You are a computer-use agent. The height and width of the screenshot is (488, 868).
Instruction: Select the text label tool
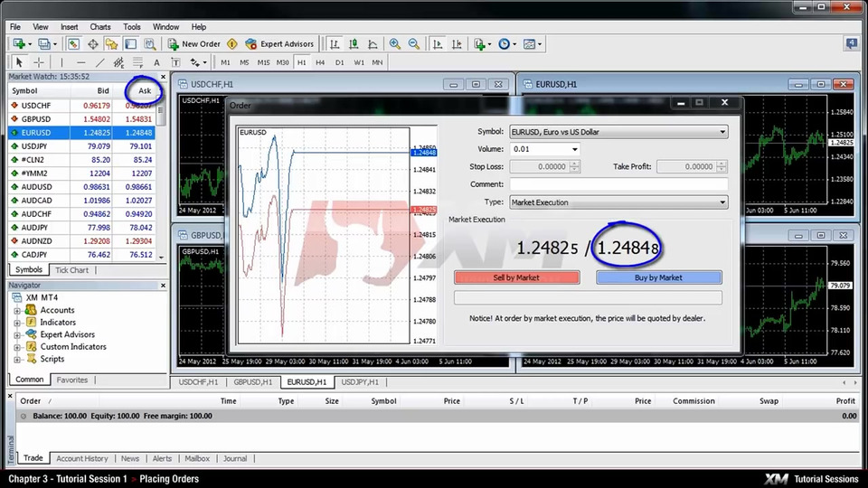[x=175, y=62]
